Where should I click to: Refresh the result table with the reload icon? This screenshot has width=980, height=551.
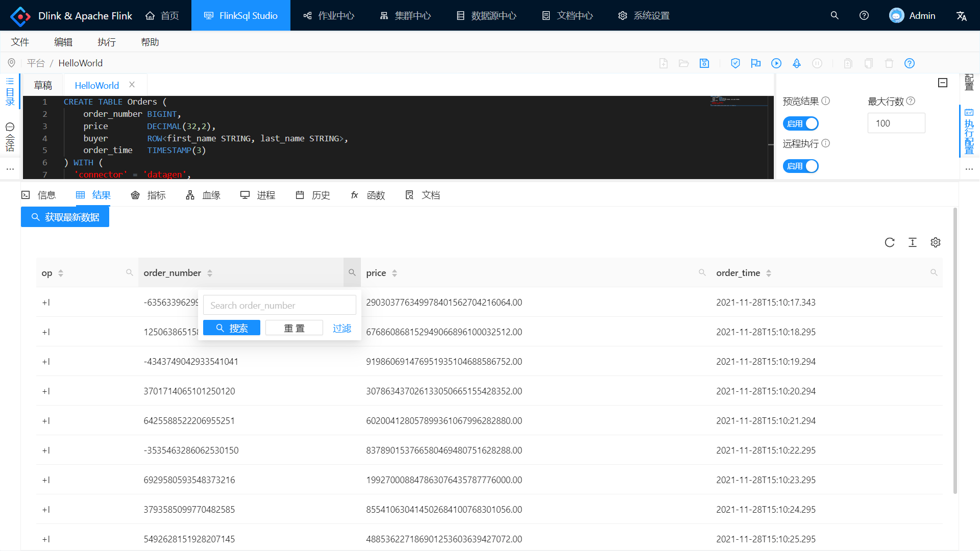(890, 242)
